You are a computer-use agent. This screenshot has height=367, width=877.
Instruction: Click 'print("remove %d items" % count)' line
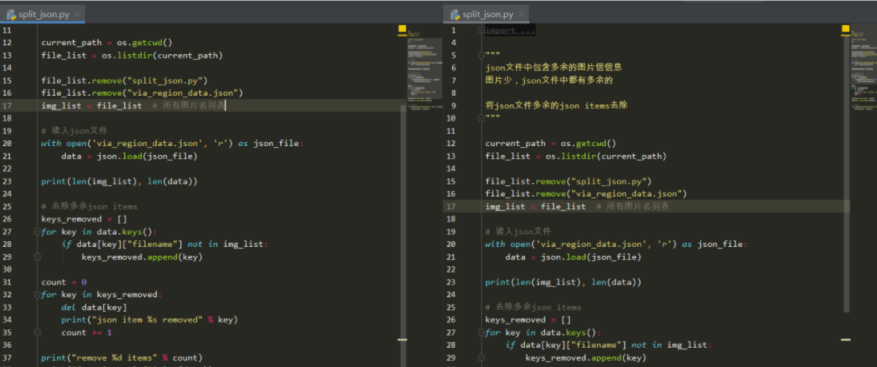pyautogui.click(x=121, y=357)
